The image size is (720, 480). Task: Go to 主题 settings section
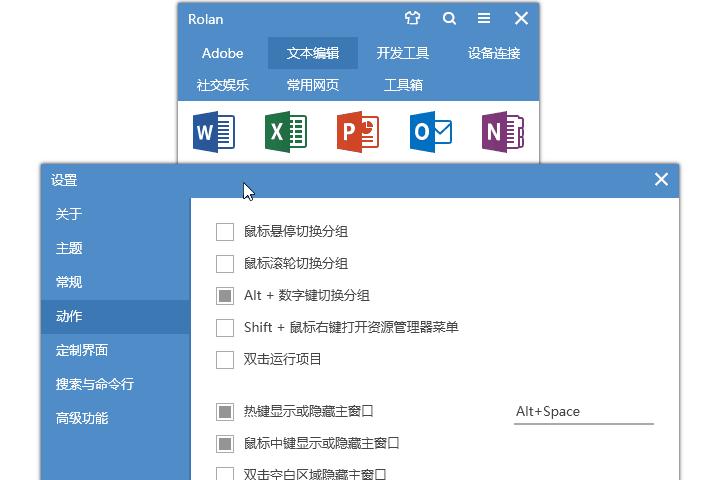point(69,248)
